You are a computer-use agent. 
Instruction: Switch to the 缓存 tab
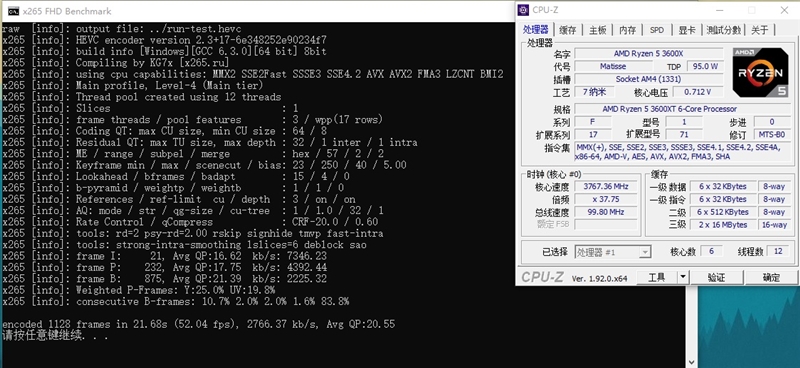click(567, 30)
